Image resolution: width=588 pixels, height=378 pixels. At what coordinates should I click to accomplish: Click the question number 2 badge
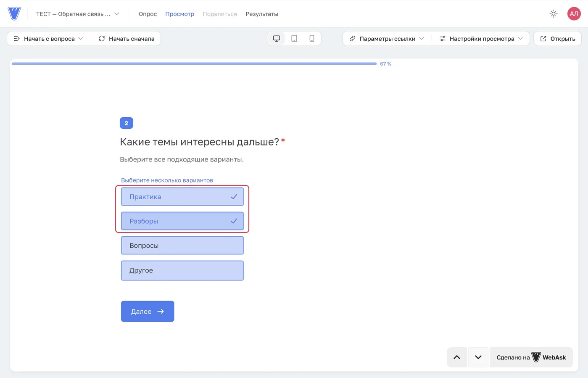[x=127, y=123]
